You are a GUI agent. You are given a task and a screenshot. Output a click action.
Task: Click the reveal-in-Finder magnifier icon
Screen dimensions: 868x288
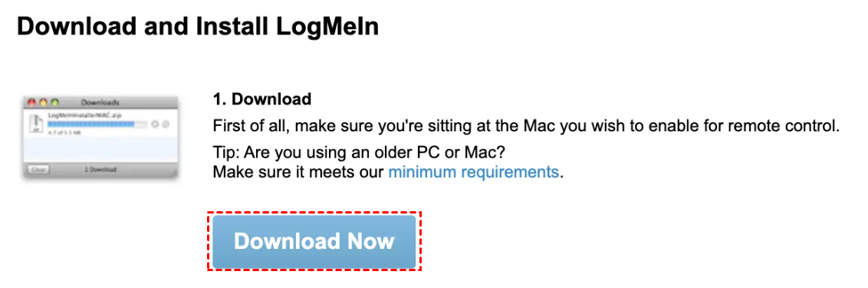(166, 124)
